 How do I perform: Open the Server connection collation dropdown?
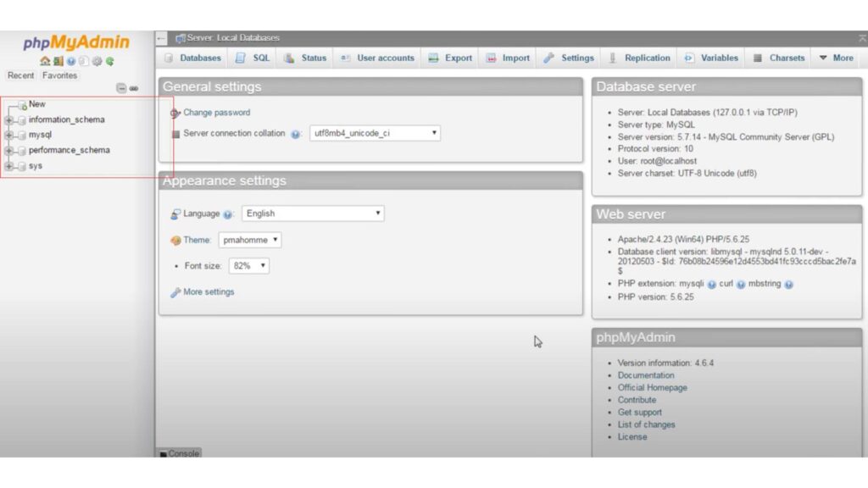(x=375, y=133)
